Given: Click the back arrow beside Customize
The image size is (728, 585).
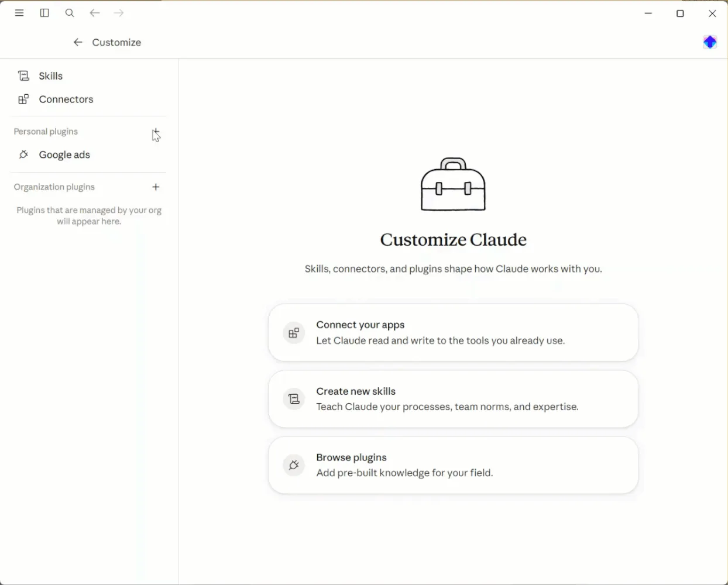Looking at the screenshot, I should click(x=78, y=42).
